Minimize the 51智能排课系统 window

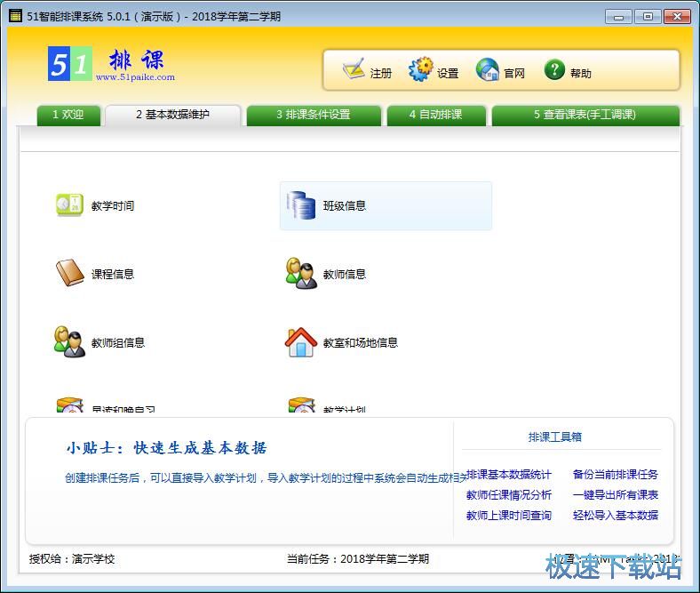point(618,17)
